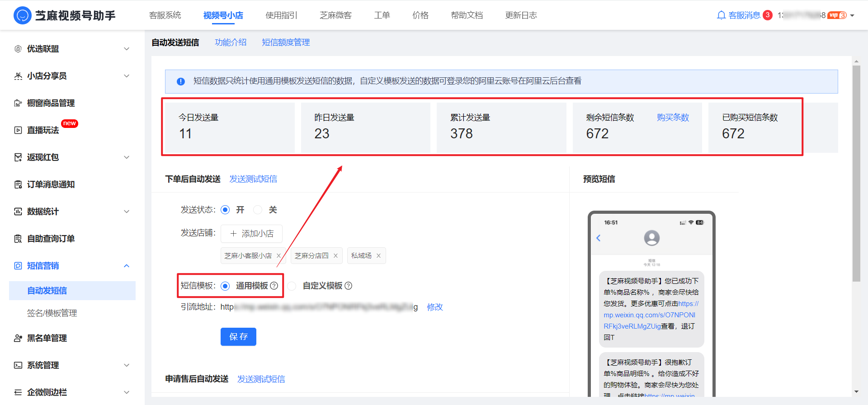Expand the 企微侧边栏 menu chevron

pos(127,392)
